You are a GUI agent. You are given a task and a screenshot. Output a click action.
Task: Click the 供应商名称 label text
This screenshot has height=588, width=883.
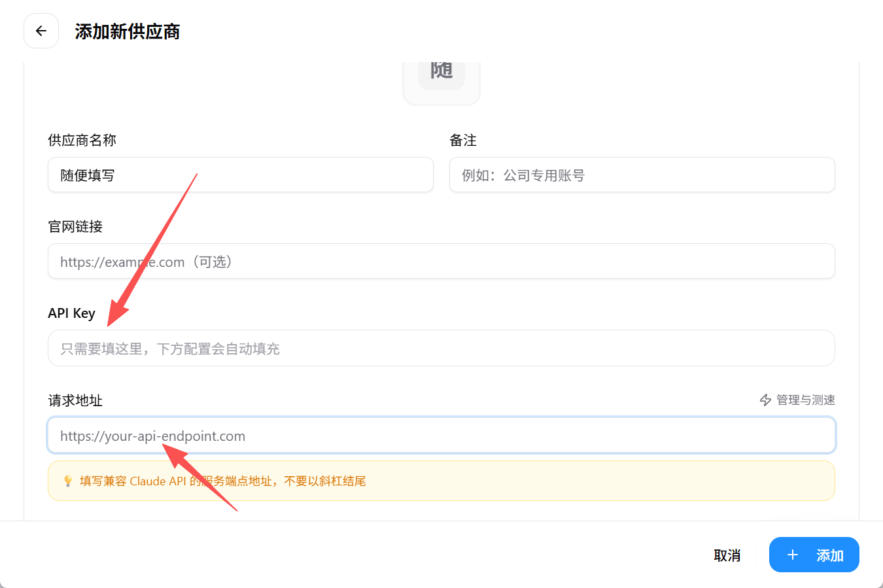[80, 140]
